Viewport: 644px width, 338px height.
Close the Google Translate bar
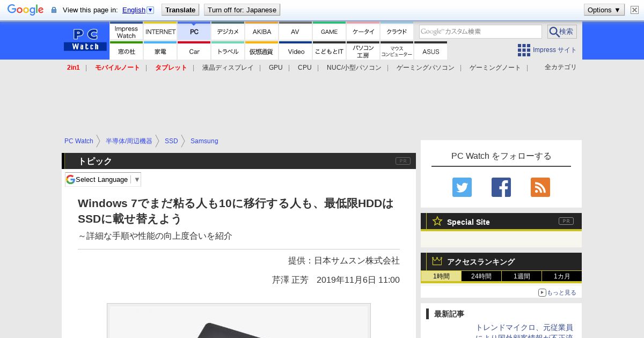[635, 10]
